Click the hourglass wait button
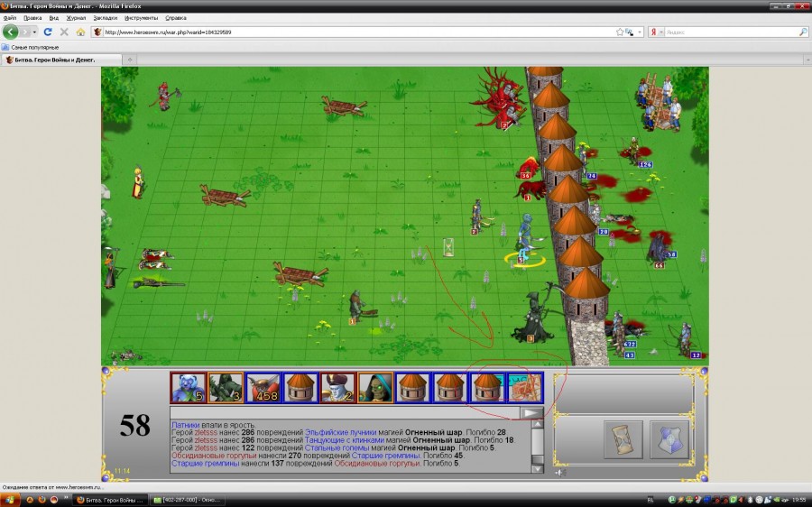The width and height of the screenshot is (812, 507). 623,438
